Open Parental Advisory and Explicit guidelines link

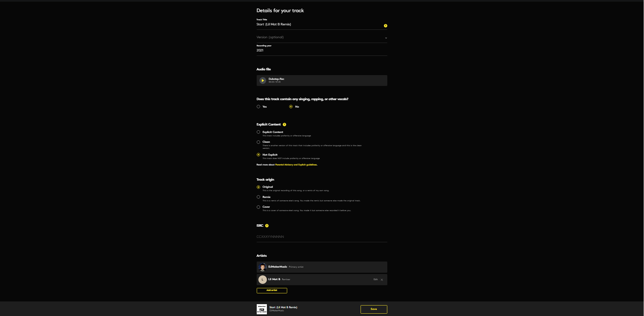(296, 165)
